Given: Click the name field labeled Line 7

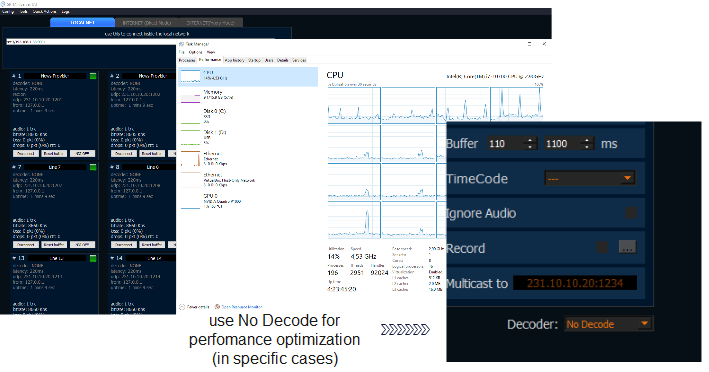Looking at the screenshot, I should [54, 167].
